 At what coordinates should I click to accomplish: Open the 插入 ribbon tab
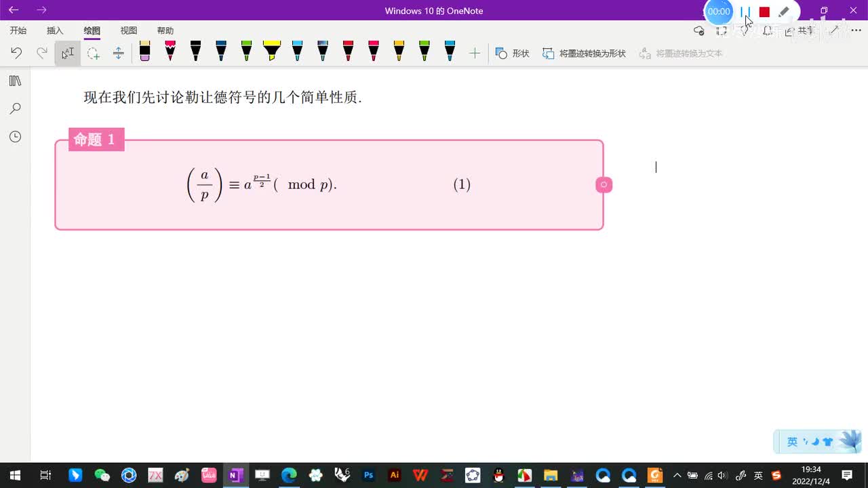click(x=55, y=30)
